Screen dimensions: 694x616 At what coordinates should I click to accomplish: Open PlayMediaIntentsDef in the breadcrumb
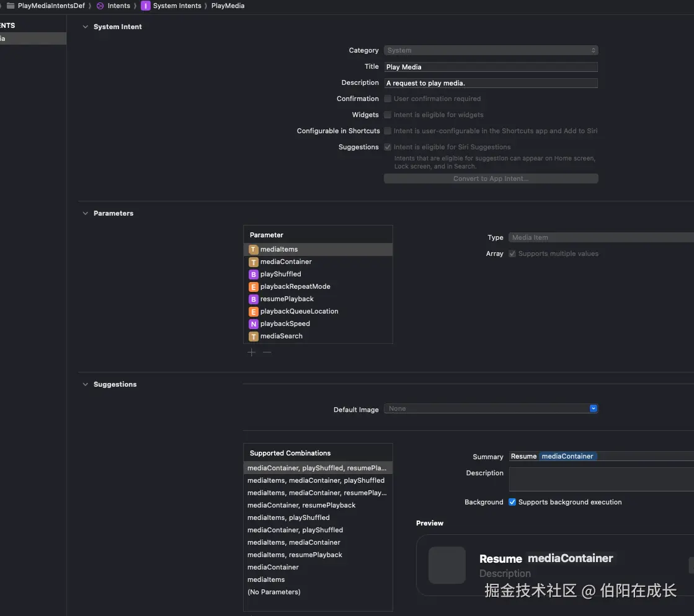[51, 6]
